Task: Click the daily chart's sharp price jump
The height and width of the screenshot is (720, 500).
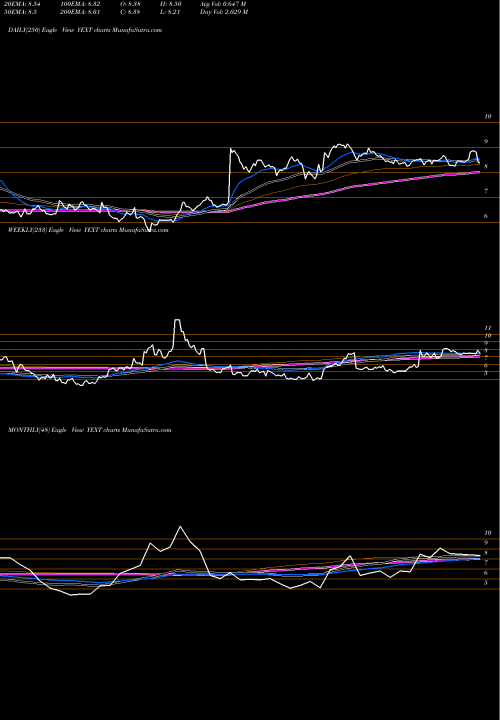Action: tap(230, 177)
